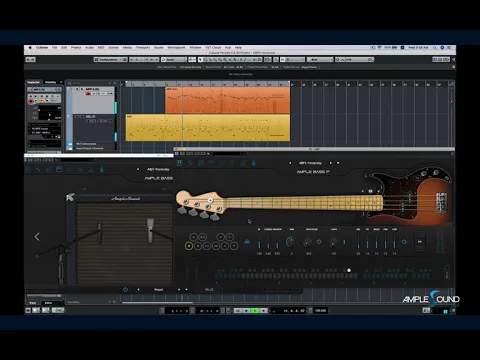
Task: Go to previous amp with the left chevron
Action: (37, 237)
